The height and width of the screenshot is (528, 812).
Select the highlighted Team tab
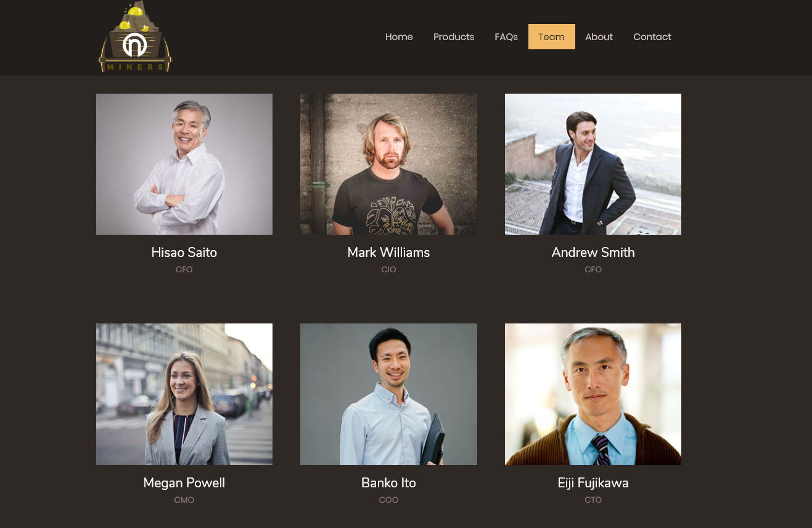pos(552,37)
